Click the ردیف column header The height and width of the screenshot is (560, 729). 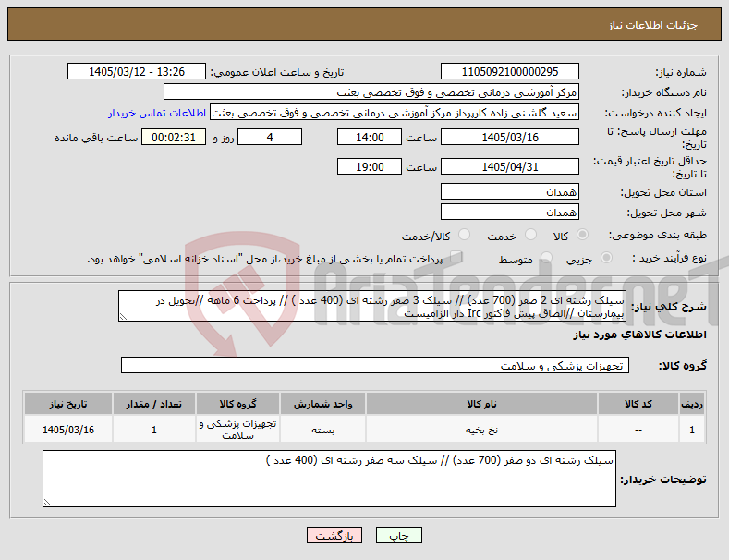(692, 404)
